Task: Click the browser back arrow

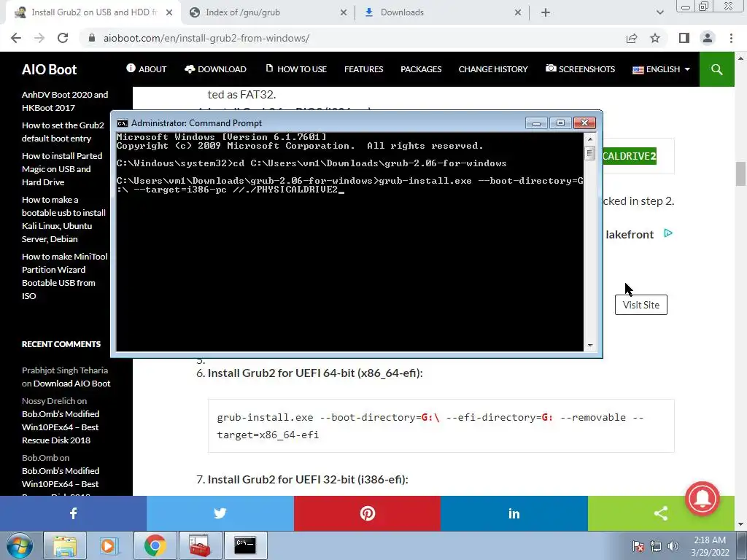Action: [x=16, y=38]
